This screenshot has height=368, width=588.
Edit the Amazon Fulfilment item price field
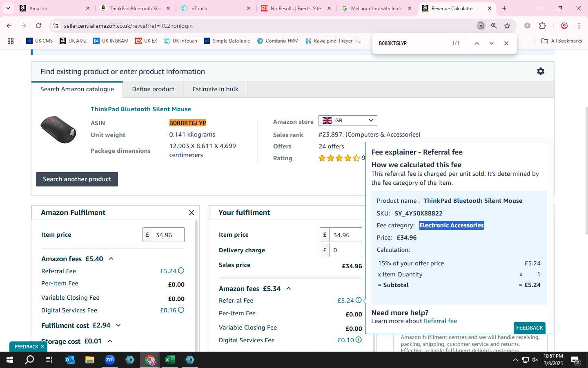[x=168, y=235]
